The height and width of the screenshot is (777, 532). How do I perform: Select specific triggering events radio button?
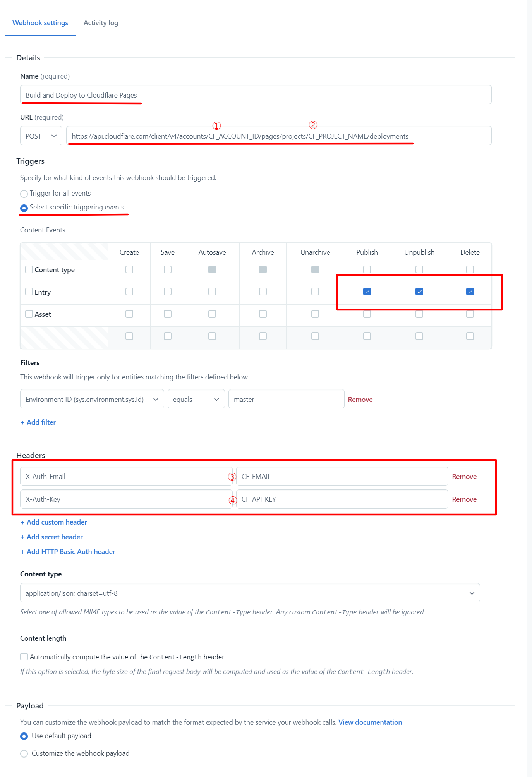[24, 208]
